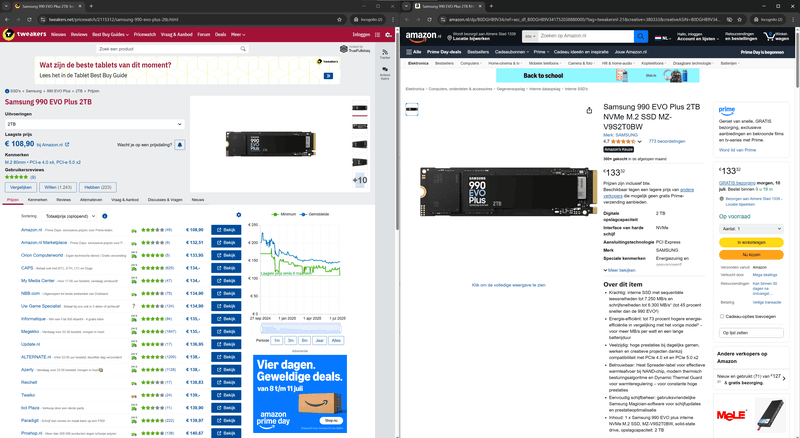Click share icon on Amazon product image
Viewport: 800px width, 438px height.
pyautogui.click(x=589, y=110)
